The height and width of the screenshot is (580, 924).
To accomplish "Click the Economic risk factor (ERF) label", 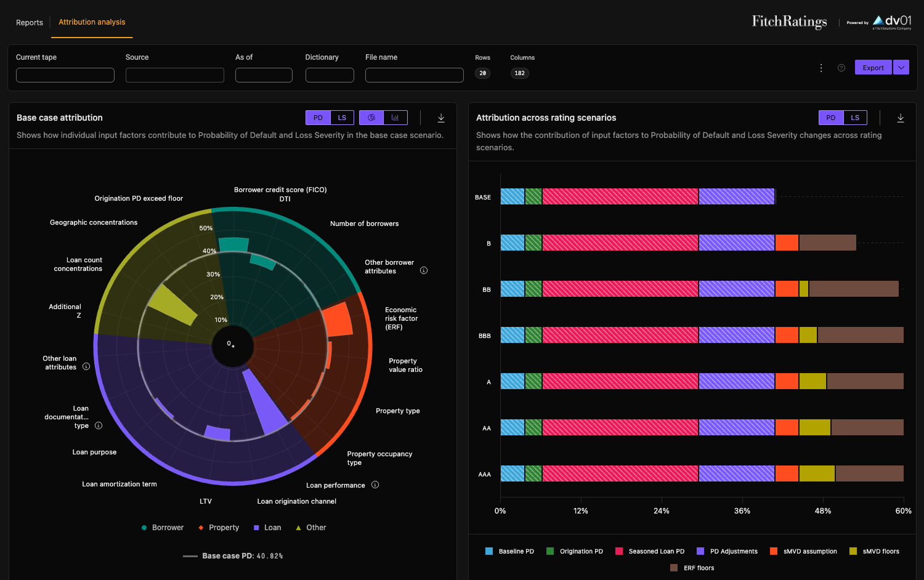I will coord(401,318).
